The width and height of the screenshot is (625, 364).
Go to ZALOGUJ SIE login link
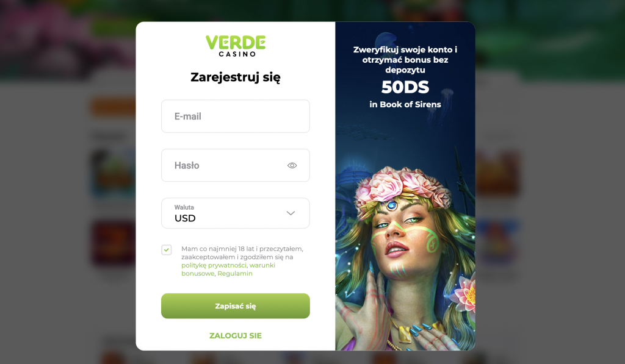click(x=236, y=336)
